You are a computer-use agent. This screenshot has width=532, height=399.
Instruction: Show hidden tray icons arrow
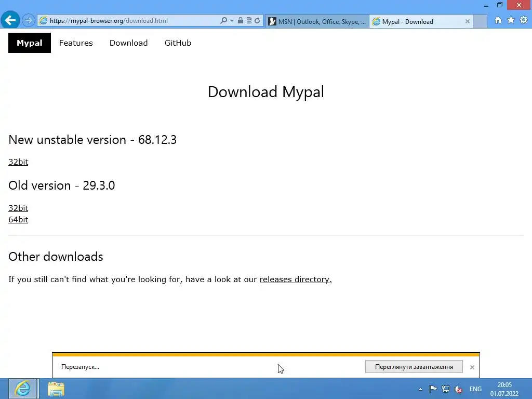click(420, 389)
